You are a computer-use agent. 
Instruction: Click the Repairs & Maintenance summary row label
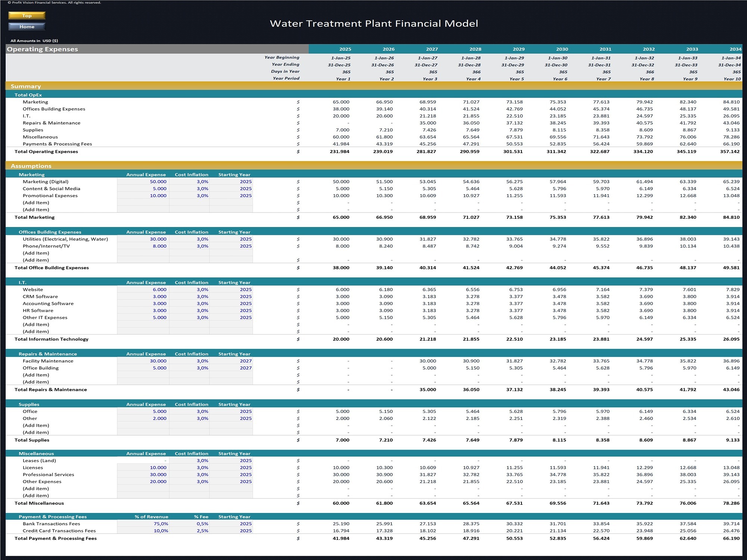click(52, 123)
